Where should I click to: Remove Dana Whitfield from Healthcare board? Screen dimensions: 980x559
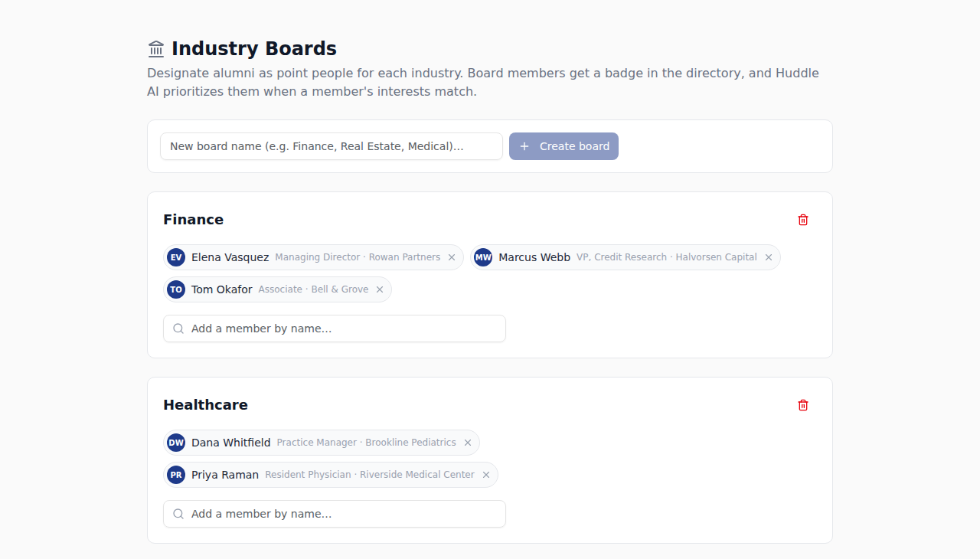coord(468,443)
